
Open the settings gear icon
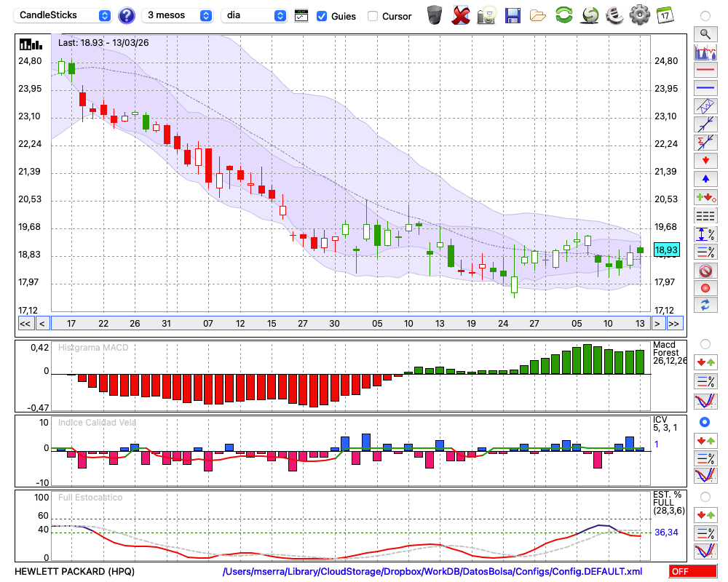(x=639, y=15)
